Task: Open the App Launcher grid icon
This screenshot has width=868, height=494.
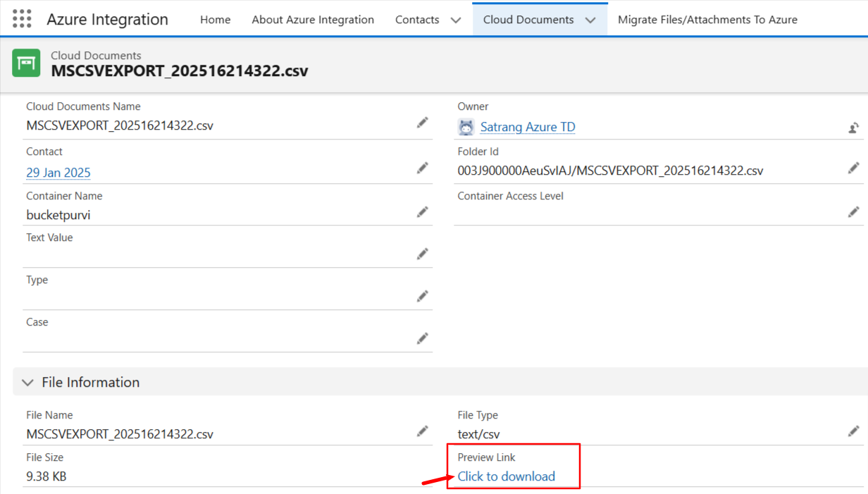Action: coord(22,19)
